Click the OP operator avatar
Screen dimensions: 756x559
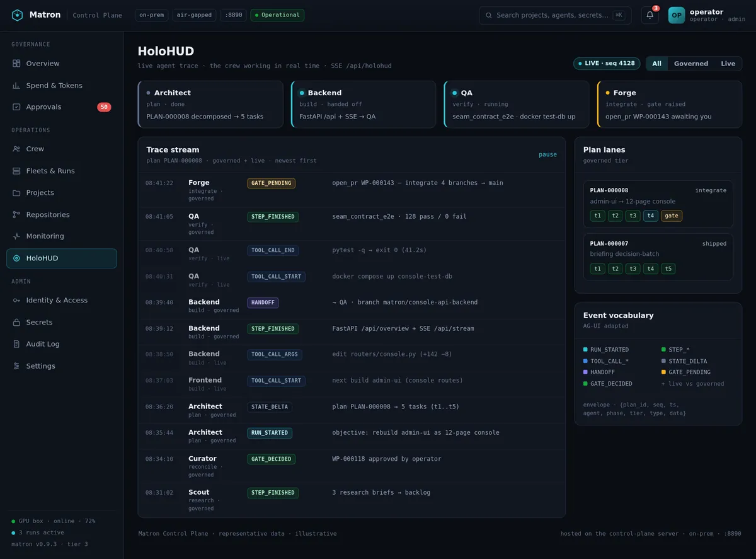(x=677, y=15)
